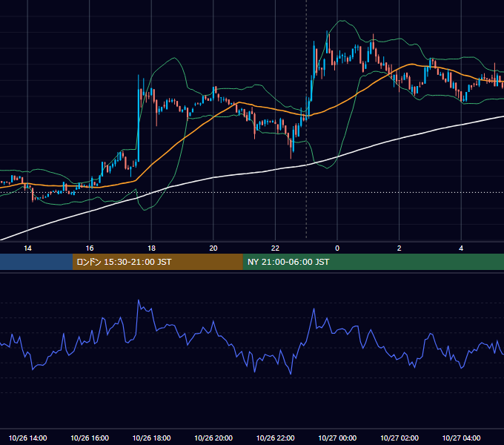Click the 10/26 16:00 date label
The width and height of the screenshot is (504, 445).
pyautogui.click(x=90, y=438)
